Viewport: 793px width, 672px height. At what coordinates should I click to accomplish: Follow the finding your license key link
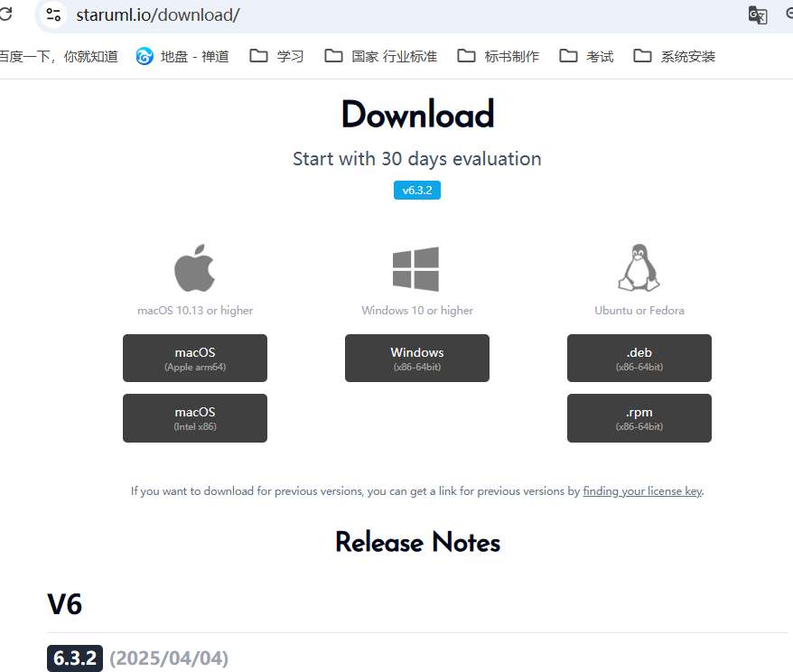(x=642, y=491)
